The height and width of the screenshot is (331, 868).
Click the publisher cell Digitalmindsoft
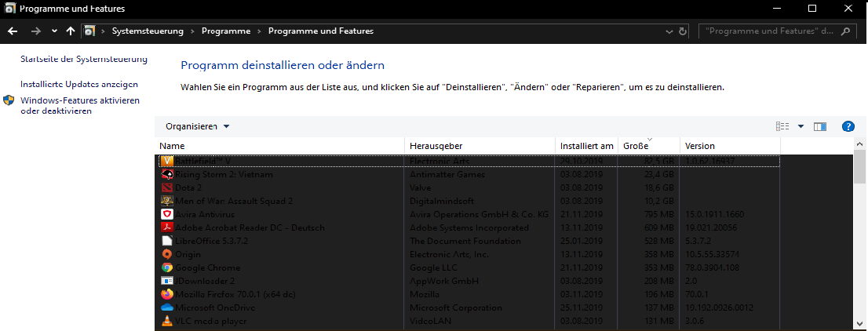442,201
